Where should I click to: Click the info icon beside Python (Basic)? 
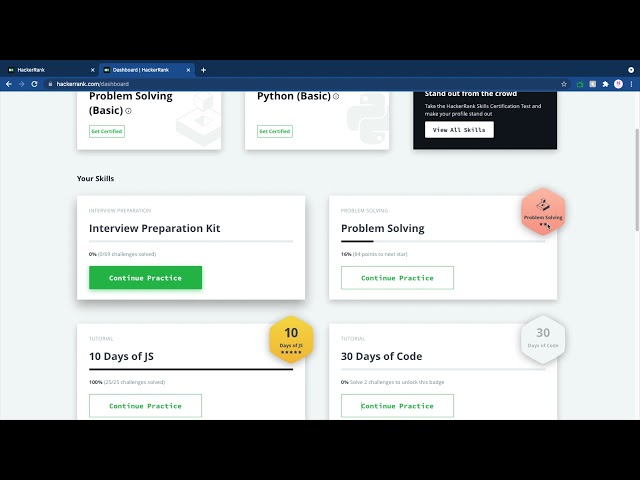coord(336,97)
